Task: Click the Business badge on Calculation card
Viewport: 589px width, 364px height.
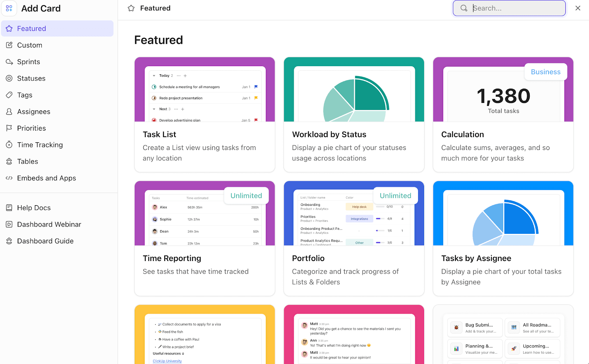Action: point(546,72)
